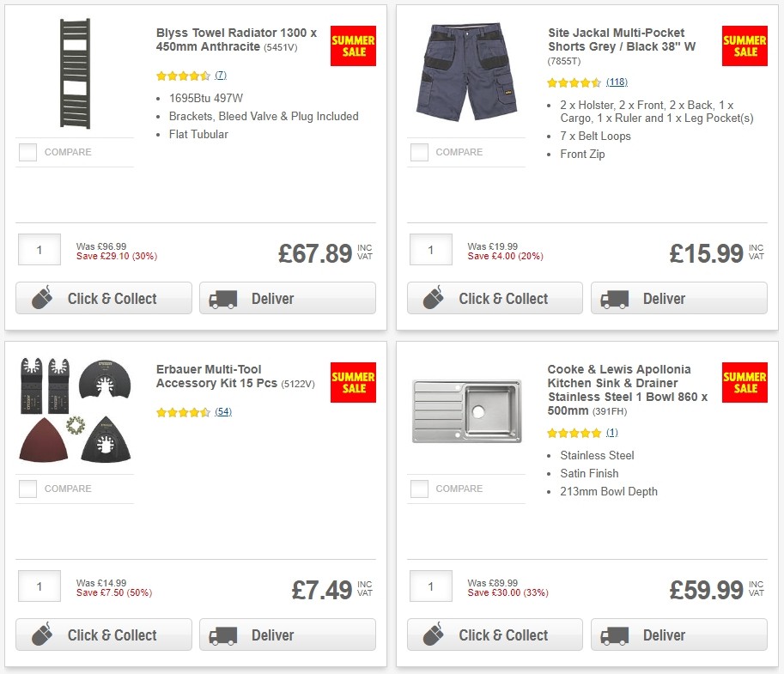Viewport: 784px width, 674px height.
Task: Select the delivery truck icon for Jackal shorts
Action: 613,299
